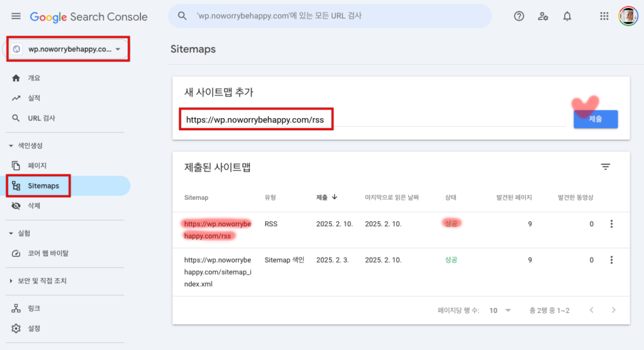
Task: Open 링크 links report
Action: coord(34,309)
